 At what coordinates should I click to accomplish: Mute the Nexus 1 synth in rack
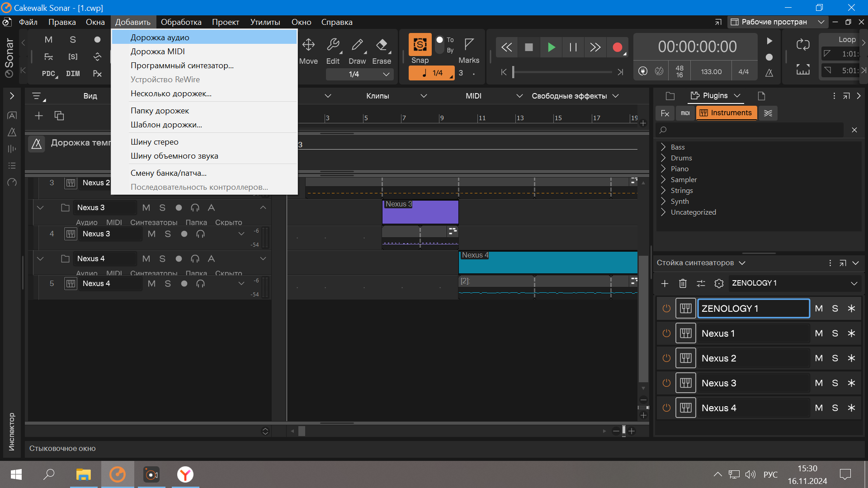pos(819,333)
